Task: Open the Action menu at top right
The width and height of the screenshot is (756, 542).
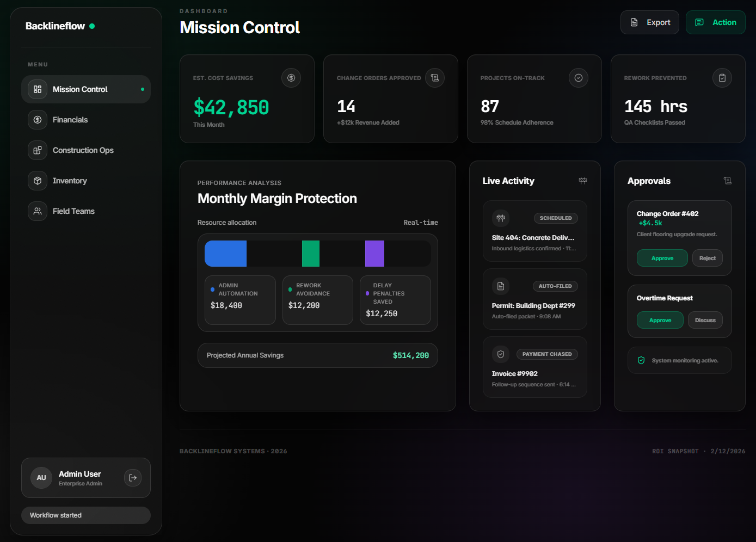Action: [715, 22]
